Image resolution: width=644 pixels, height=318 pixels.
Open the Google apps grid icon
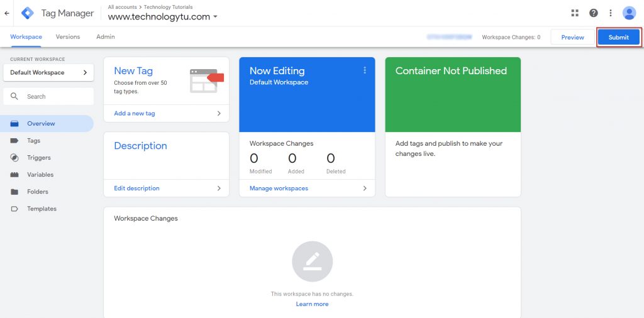(x=575, y=13)
